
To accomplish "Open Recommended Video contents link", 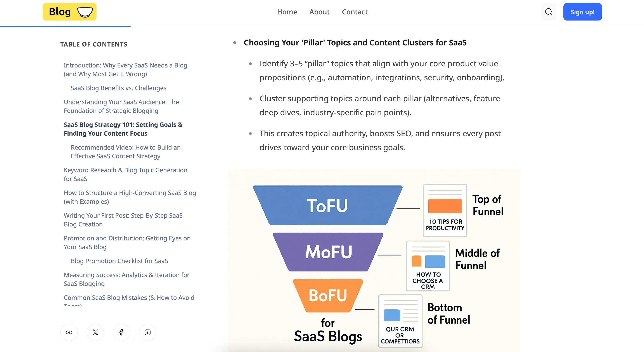I will [x=125, y=152].
